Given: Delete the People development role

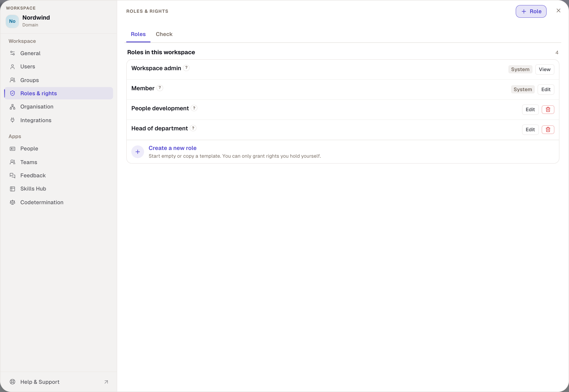Looking at the screenshot, I should [548, 110].
